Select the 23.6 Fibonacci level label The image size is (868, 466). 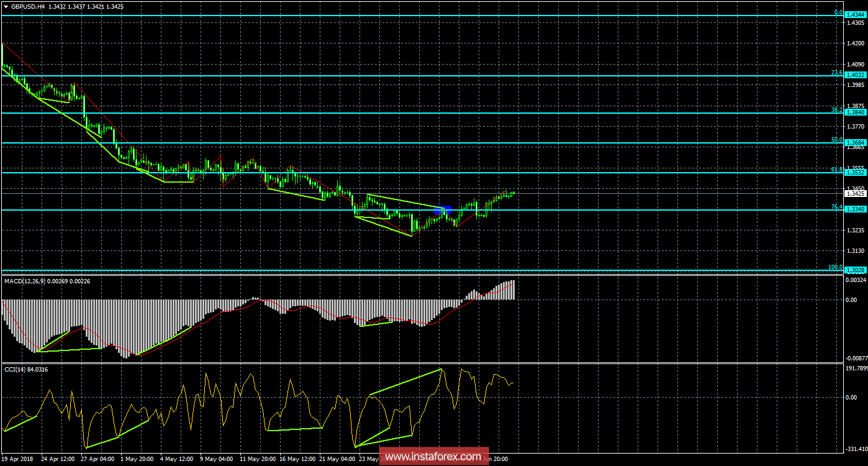pyautogui.click(x=837, y=72)
